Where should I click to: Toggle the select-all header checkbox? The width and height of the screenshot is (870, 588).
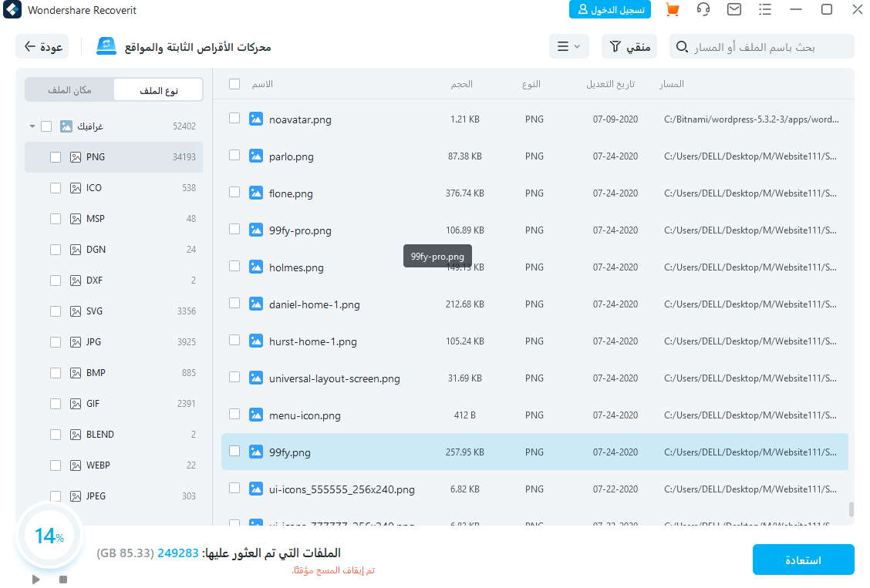tap(234, 84)
